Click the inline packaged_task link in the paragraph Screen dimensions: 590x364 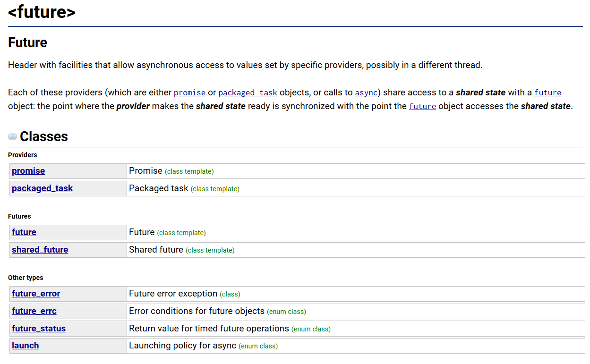248,93
